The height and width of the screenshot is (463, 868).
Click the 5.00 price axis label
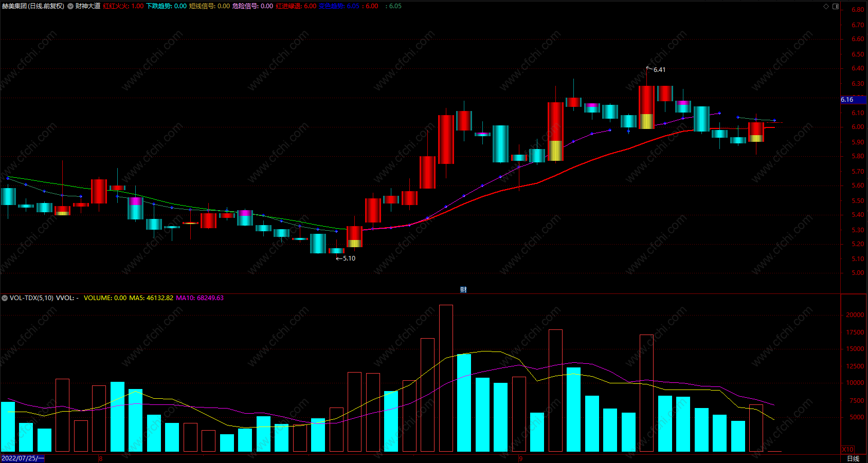click(858, 273)
